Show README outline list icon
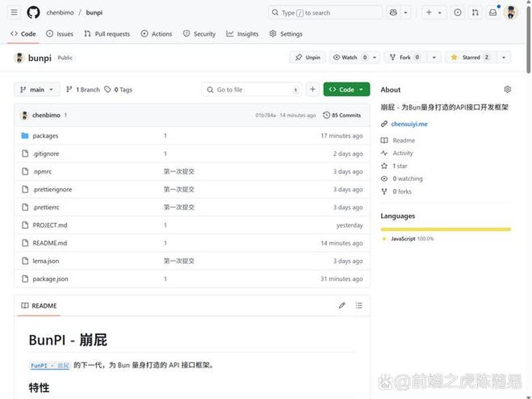Image resolution: width=532 pixels, height=399 pixels. pyautogui.click(x=358, y=305)
